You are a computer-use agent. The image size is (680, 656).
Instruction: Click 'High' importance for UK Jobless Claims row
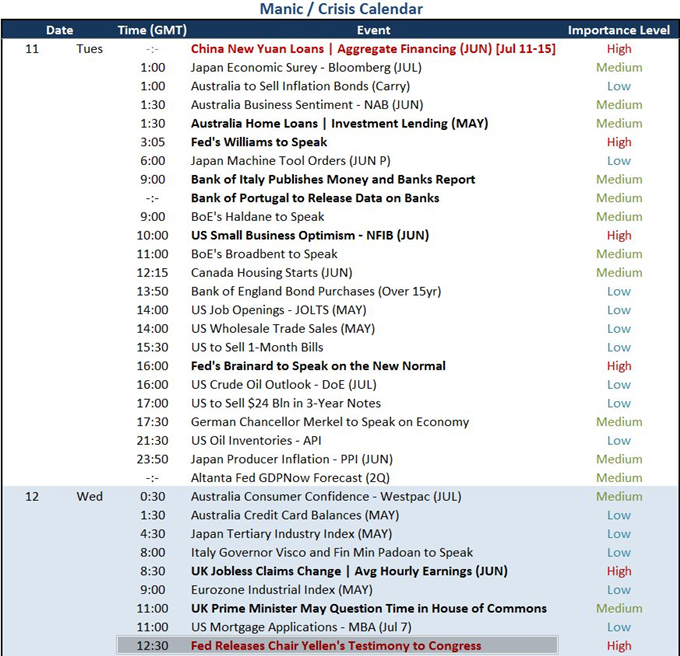click(619, 571)
